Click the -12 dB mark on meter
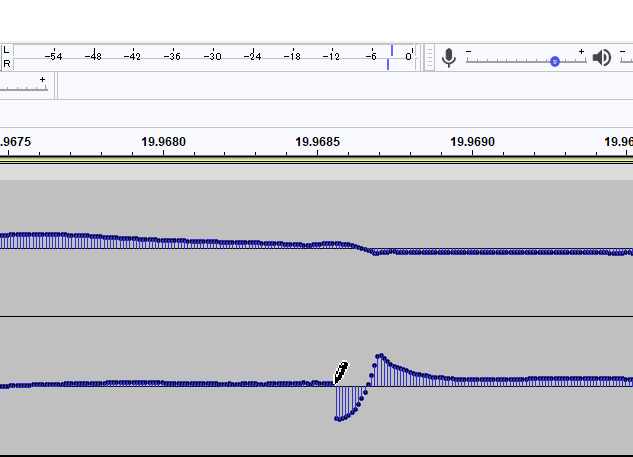Image resolution: width=633 pixels, height=457 pixels. 332,57
